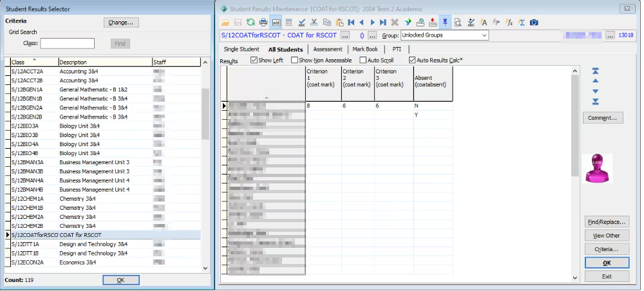Click the Criterion 1 cell with value 8
Image resolution: width=644 pixels, height=291 pixels.
pos(324,106)
